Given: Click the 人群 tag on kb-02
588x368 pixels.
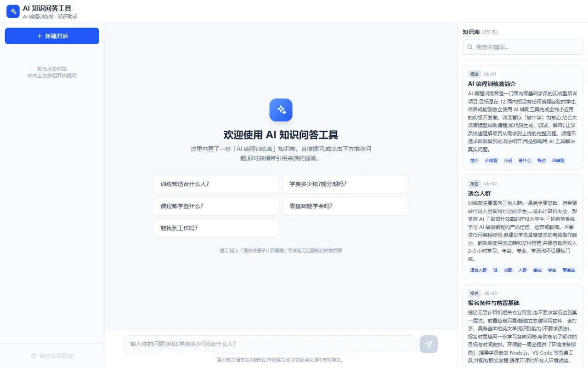Looking at the screenshot, I should click(522, 270).
